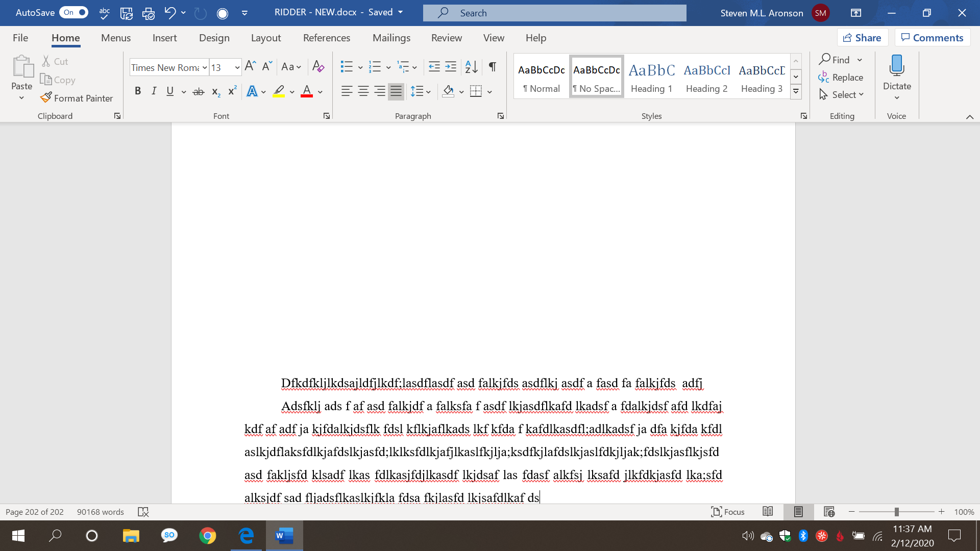Viewport: 980px width, 551px height.
Task: Switch to the References tab
Action: pyautogui.click(x=327, y=38)
